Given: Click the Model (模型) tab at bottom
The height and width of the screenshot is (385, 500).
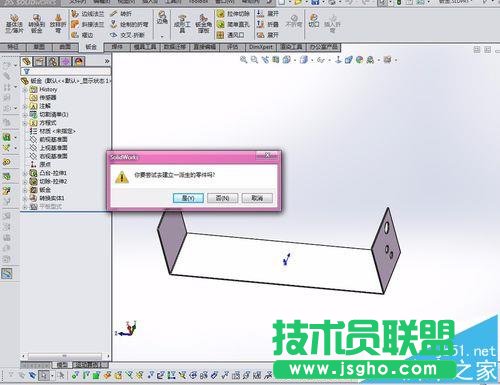Looking at the screenshot, I should pyautogui.click(x=62, y=365).
